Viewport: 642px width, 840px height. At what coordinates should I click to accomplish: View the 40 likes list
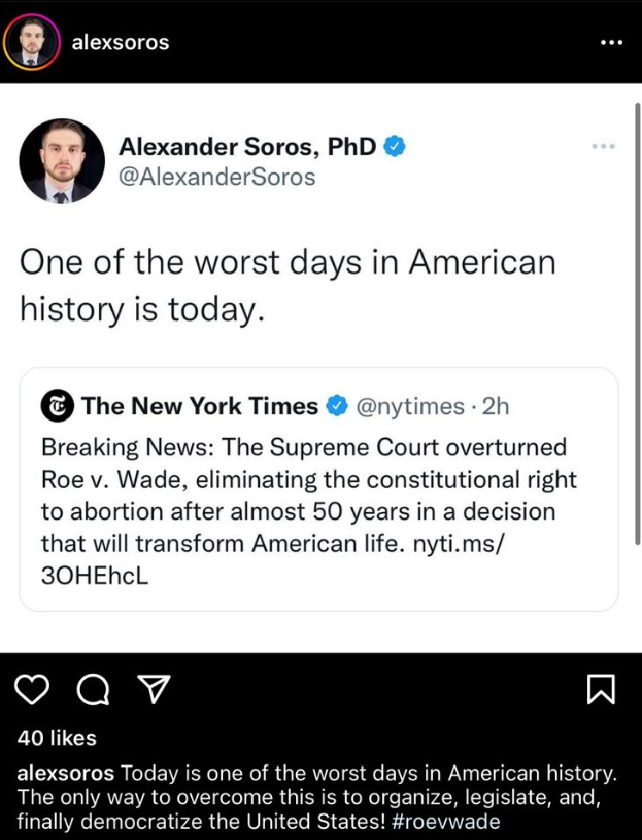57,738
